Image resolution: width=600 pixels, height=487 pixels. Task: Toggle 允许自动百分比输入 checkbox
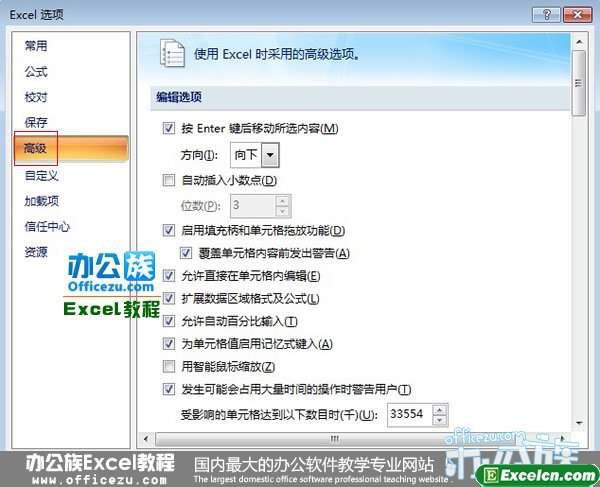169,321
